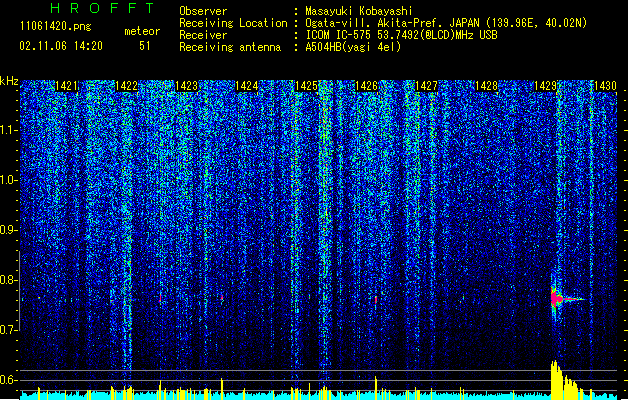The image size is (629, 400).
Task: Click the tall yellow intensity peak below 1429
Action: (x=555, y=380)
